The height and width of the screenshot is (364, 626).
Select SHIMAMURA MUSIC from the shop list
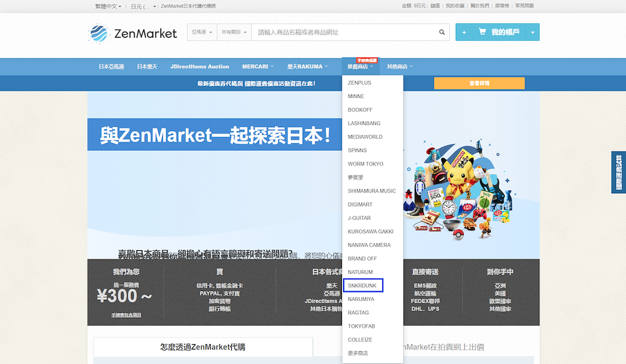372,191
